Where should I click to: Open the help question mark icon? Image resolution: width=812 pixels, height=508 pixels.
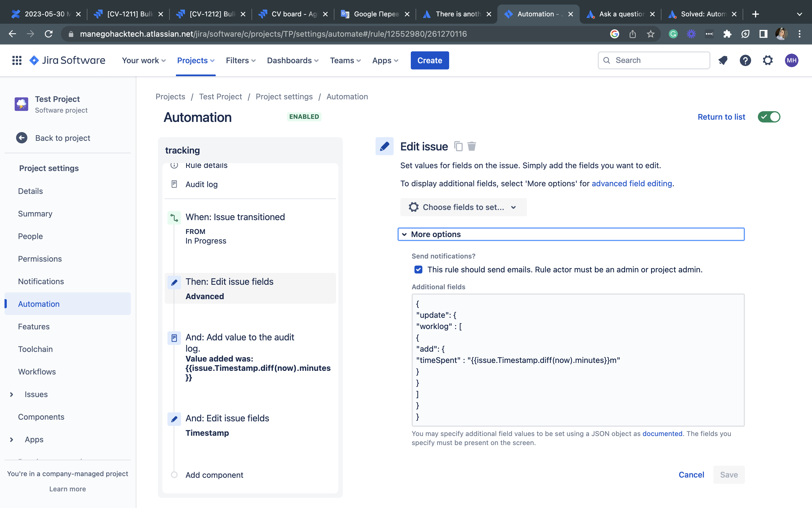point(745,60)
